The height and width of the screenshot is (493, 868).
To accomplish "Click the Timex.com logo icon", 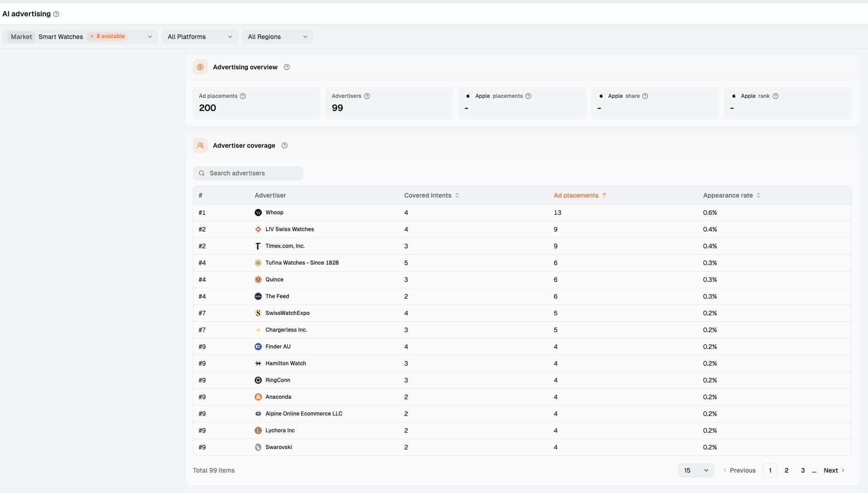I will tap(258, 246).
